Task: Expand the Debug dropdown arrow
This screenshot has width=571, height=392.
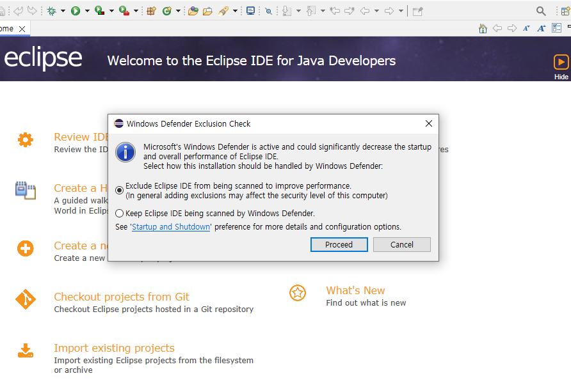Action: (x=63, y=11)
